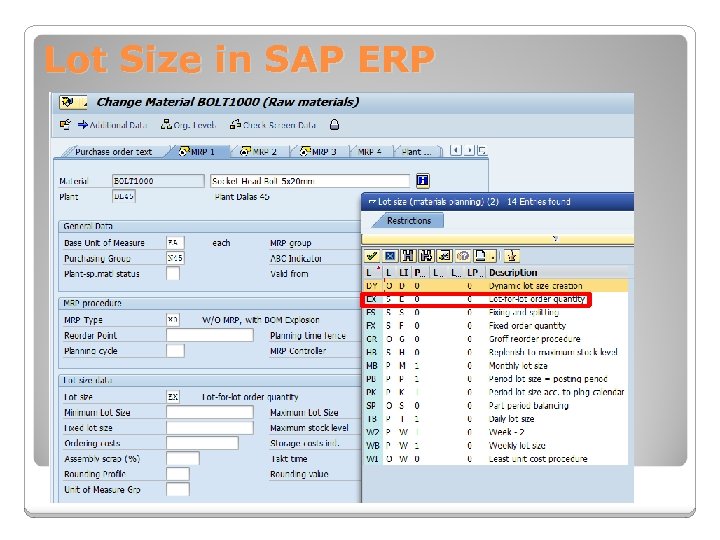Click the Base Unit of Measure field
This screenshot has width=720, height=540.
point(175,242)
